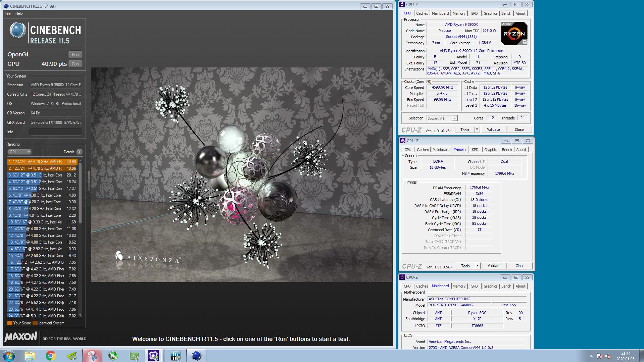Click the Processor field AMD Ryzen 9 3900X
The width and height of the screenshot is (644, 362).
(55, 85)
